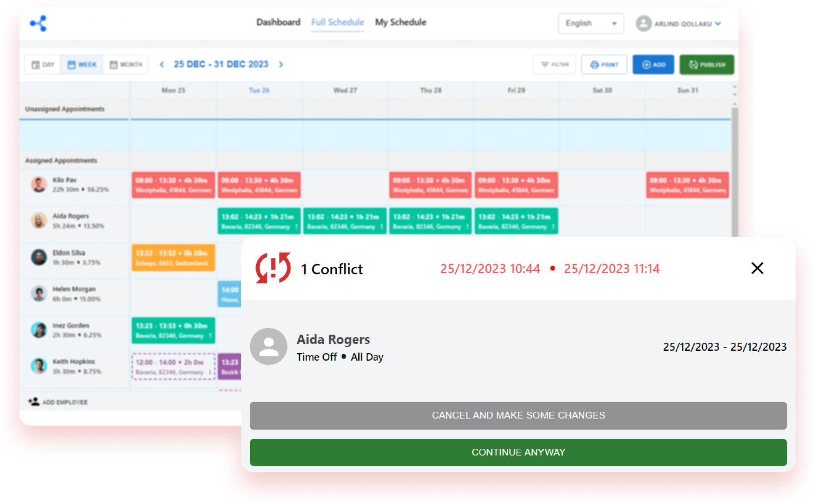The height and width of the screenshot is (504, 815).
Task: Click Cancel and Make Some Changes
Action: click(x=518, y=415)
